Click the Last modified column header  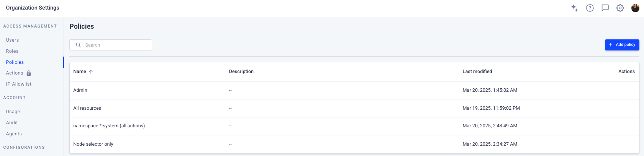click(x=477, y=71)
